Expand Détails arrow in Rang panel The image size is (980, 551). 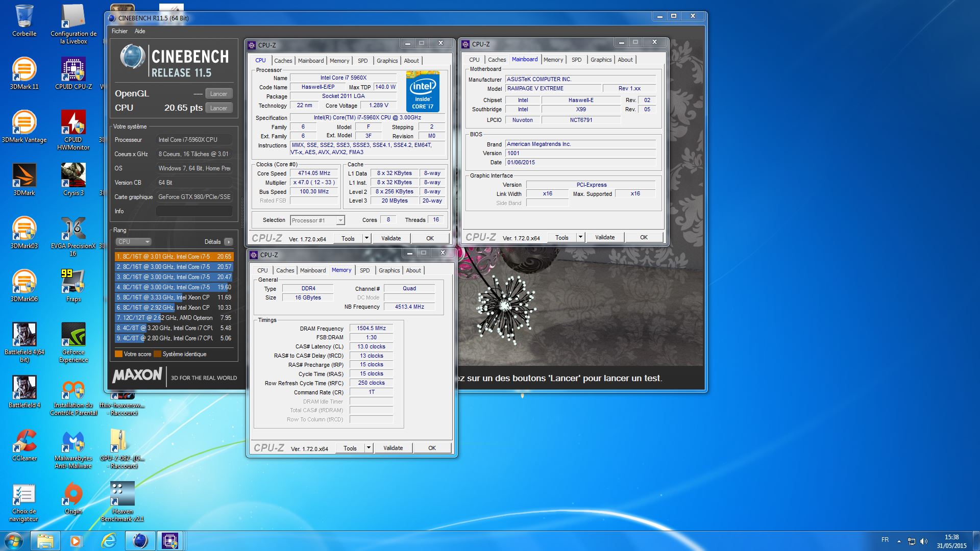(x=228, y=242)
